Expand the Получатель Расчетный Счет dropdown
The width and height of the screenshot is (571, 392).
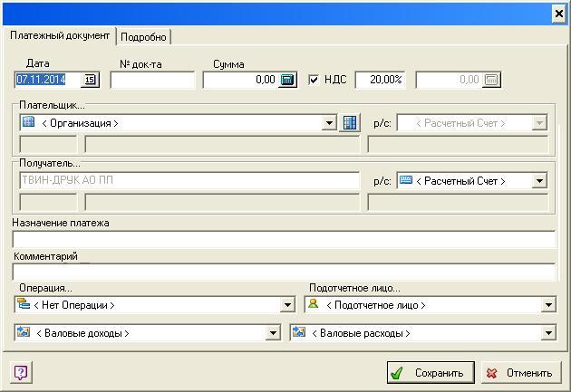pos(539,181)
